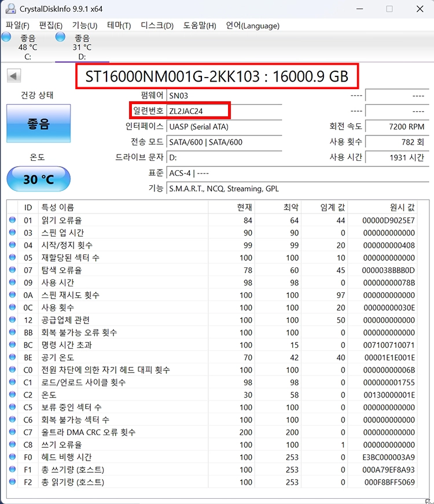Select the C: drive tab at 48 °C
The width and height of the screenshot is (434, 504).
point(27,47)
